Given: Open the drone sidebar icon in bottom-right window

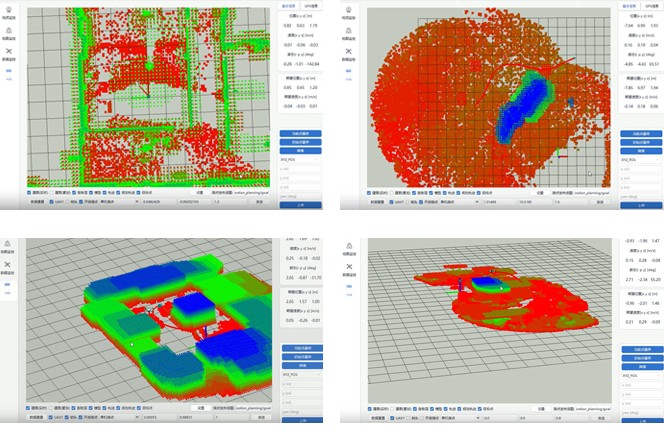Looking at the screenshot, I should tap(349, 267).
